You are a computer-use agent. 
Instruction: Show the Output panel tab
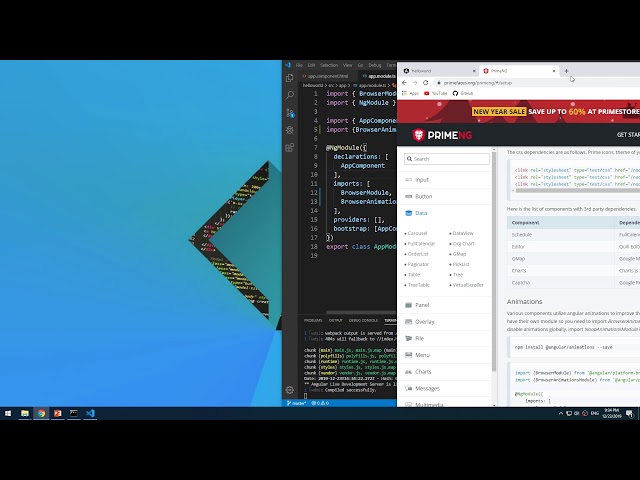(336, 320)
